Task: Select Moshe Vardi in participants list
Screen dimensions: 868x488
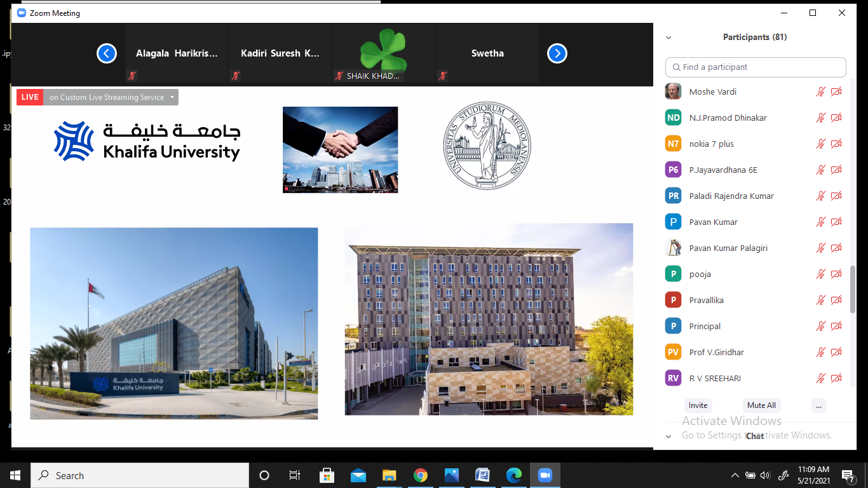Action: pos(756,92)
